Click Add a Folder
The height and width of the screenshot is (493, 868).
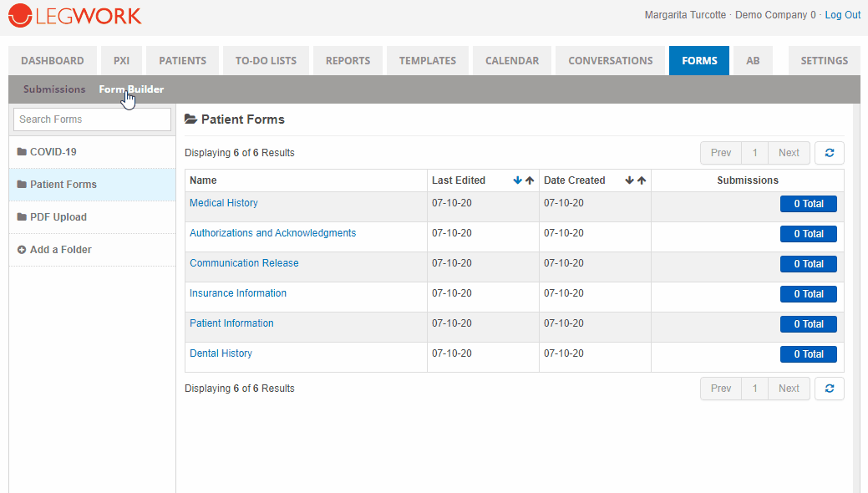click(x=60, y=250)
